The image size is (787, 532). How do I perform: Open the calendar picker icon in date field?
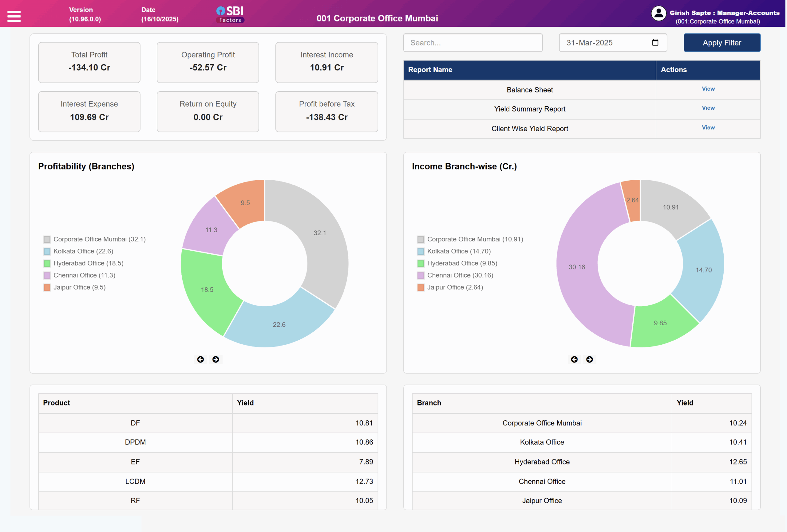coord(655,43)
